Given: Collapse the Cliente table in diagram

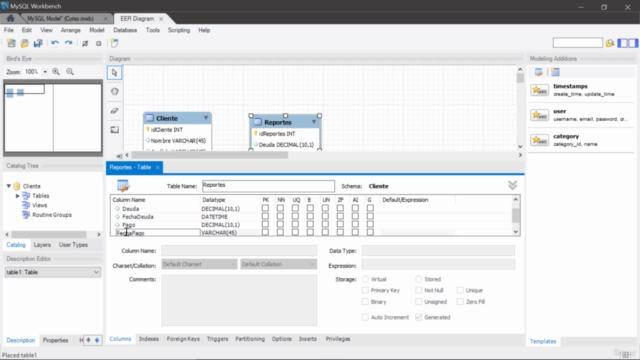Looking at the screenshot, I should 206,118.
